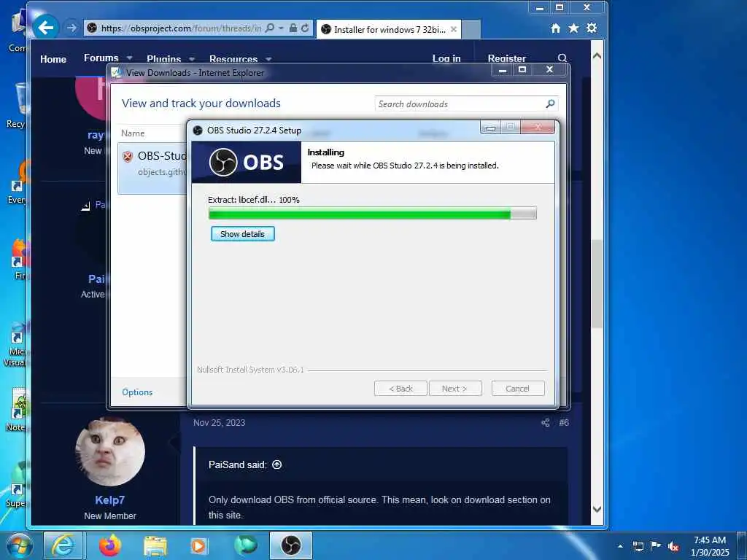Open the Plugins menu item
747x560 pixels.
pyautogui.click(x=164, y=59)
